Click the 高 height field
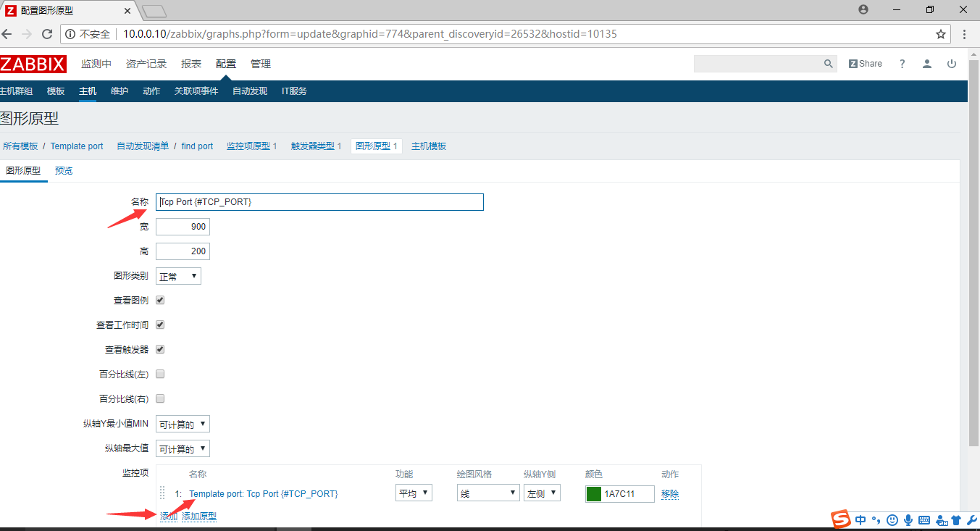 tap(183, 251)
